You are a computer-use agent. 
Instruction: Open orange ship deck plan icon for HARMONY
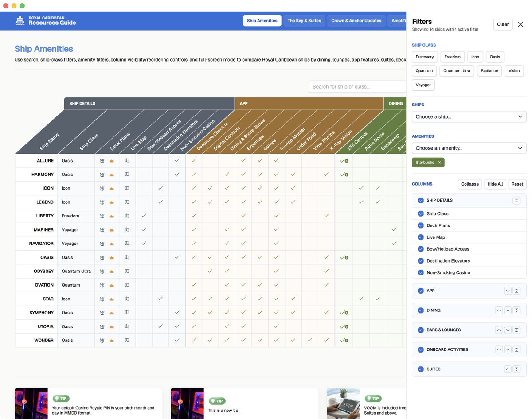tap(112, 175)
